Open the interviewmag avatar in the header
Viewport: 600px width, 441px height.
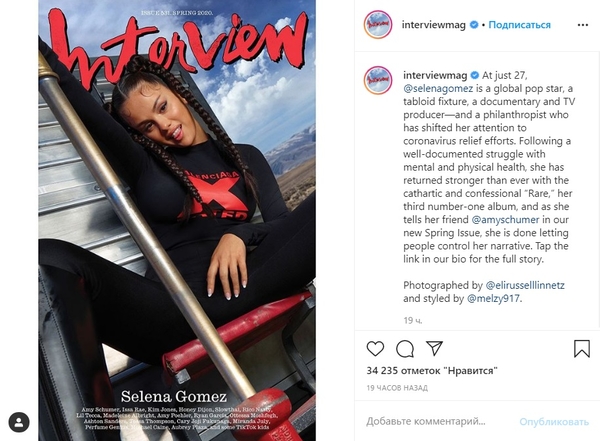[x=378, y=25]
